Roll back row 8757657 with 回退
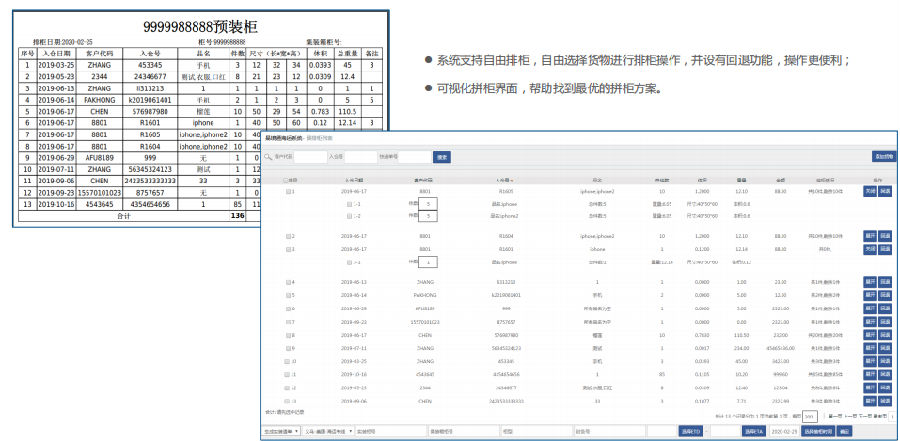Image resolution: width=900 pixels, height=441 pixels. click(885, 322)
